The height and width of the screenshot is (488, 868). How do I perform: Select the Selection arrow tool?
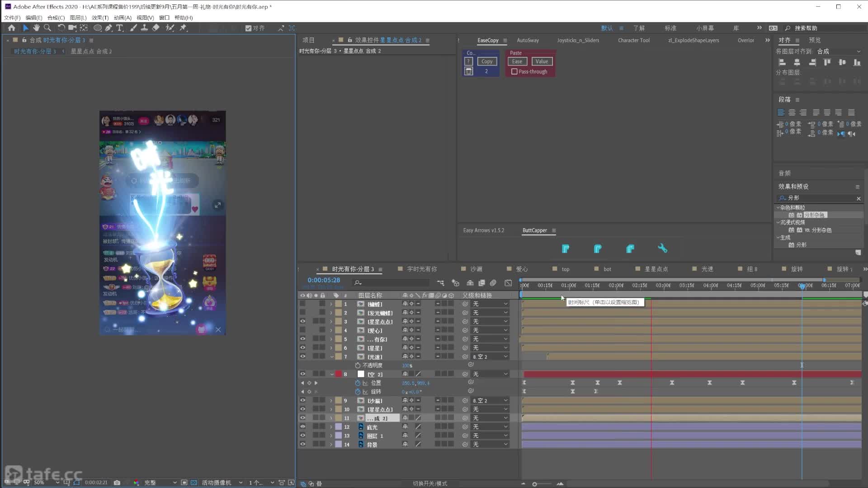[25, 28]
